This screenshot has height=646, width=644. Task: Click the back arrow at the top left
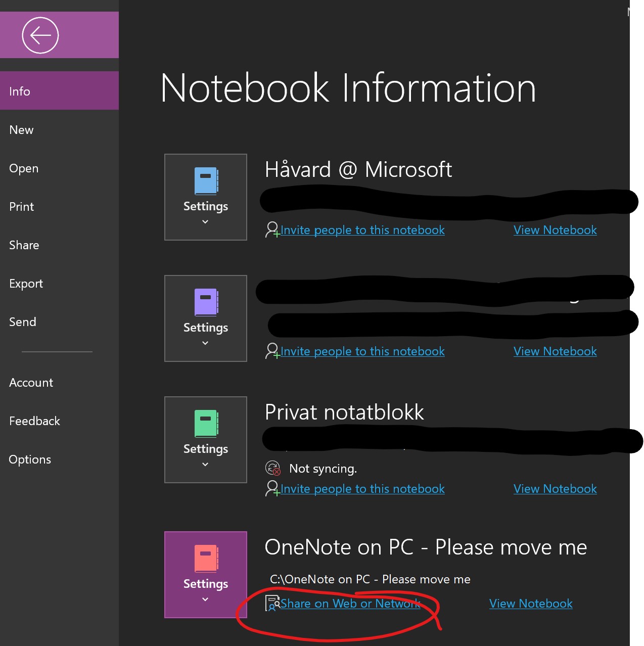(40, 35)
